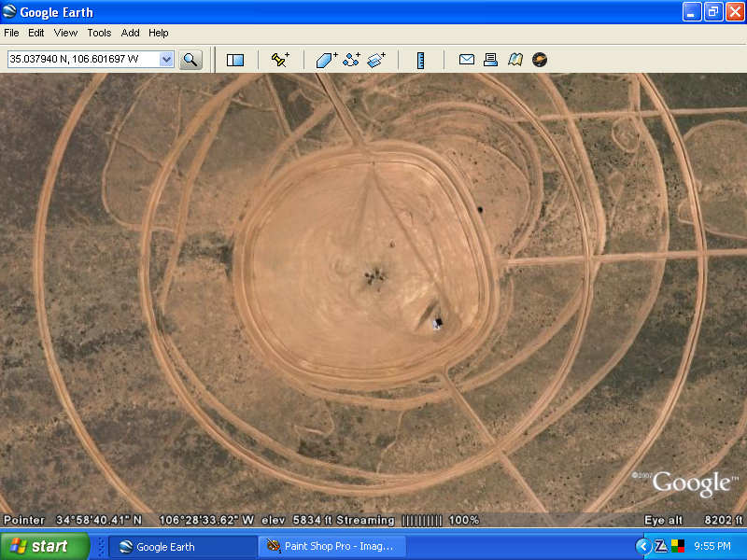Open the View menu
747x560 pixels.
click(x=65, y=33)
